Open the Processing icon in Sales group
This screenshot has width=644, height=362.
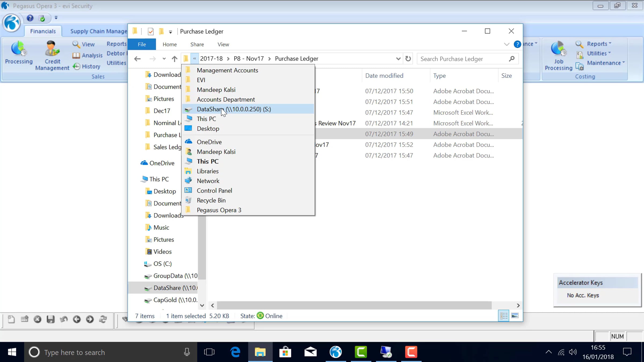click(x=19, y=53)
